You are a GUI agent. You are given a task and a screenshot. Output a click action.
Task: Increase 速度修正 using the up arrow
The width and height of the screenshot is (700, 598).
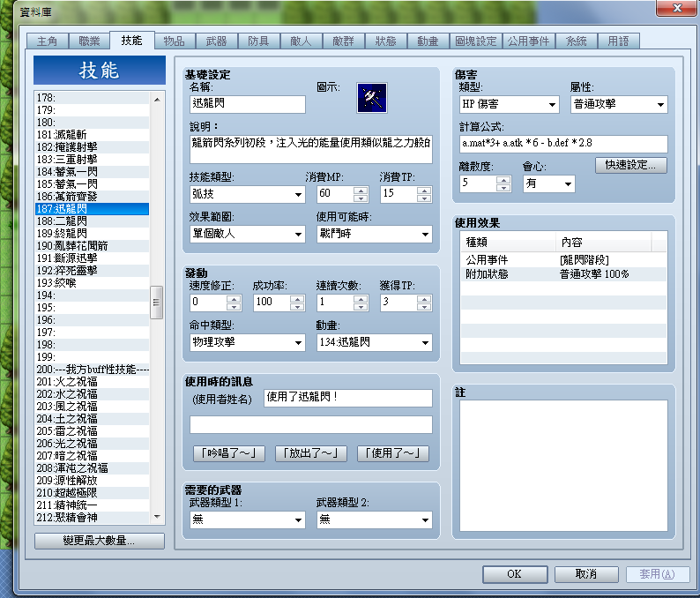pyautogui.click(x=234, y=298)
